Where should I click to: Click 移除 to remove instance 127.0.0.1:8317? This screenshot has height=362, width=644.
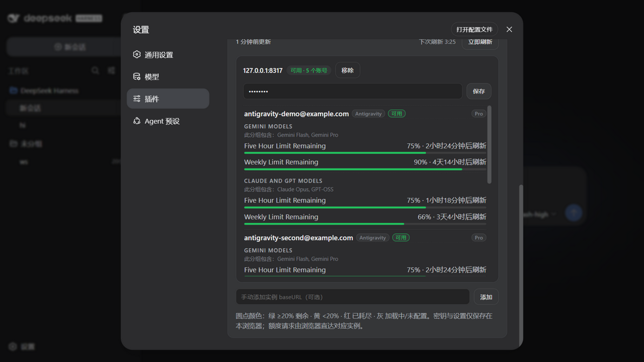pyautogui.click(x=348, y=70)
